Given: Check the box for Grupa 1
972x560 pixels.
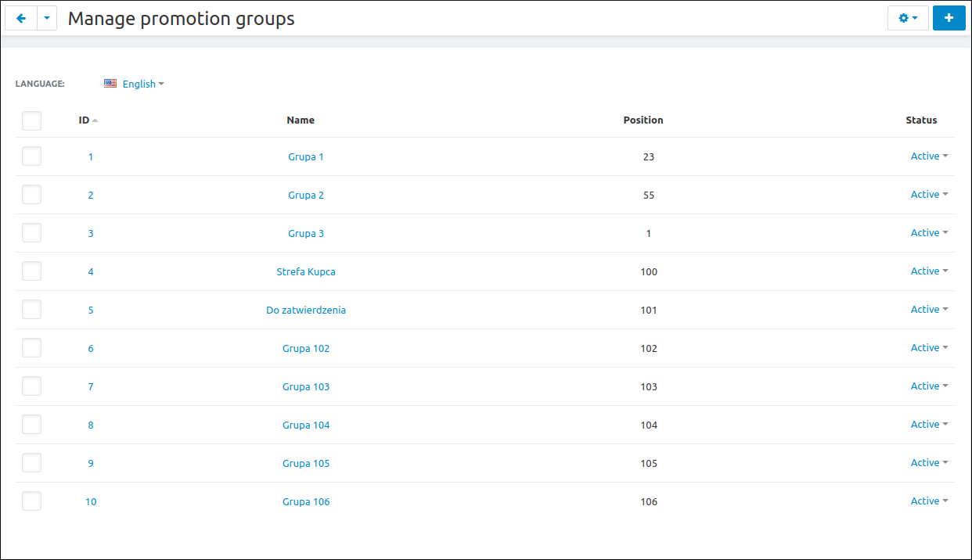Looking at the screenshot, I should [31, 156].
